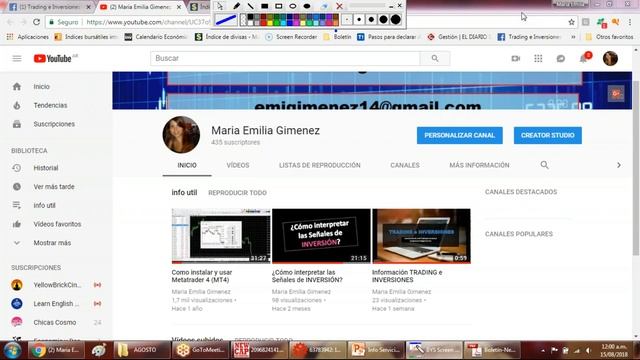Select the straight line drawing tool
The image size is (640, 360).
[x=251, y=6]
